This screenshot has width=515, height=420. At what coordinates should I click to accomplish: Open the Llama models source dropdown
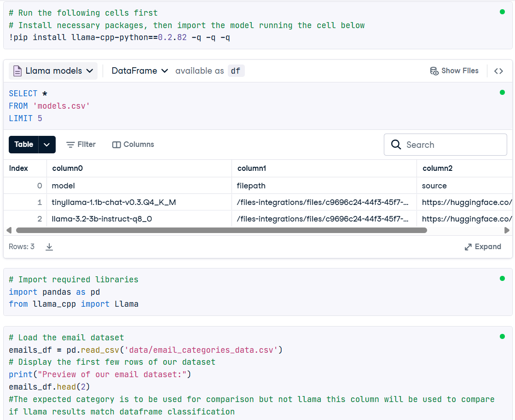90,71
